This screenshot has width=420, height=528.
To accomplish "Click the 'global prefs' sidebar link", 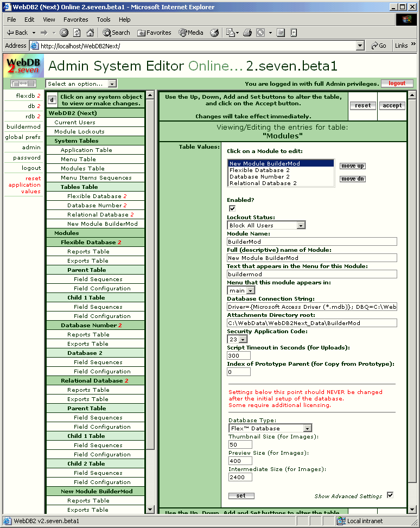I will [x=23, y=137].
